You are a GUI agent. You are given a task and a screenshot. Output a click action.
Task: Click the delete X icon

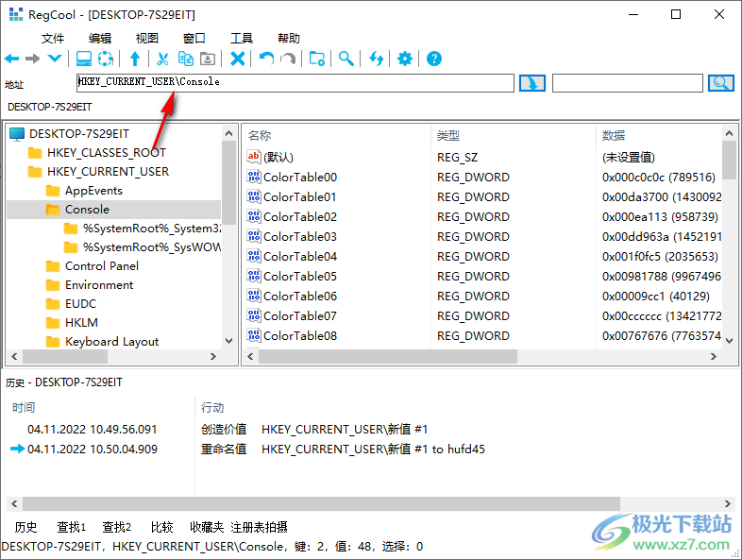coord(237,59)
